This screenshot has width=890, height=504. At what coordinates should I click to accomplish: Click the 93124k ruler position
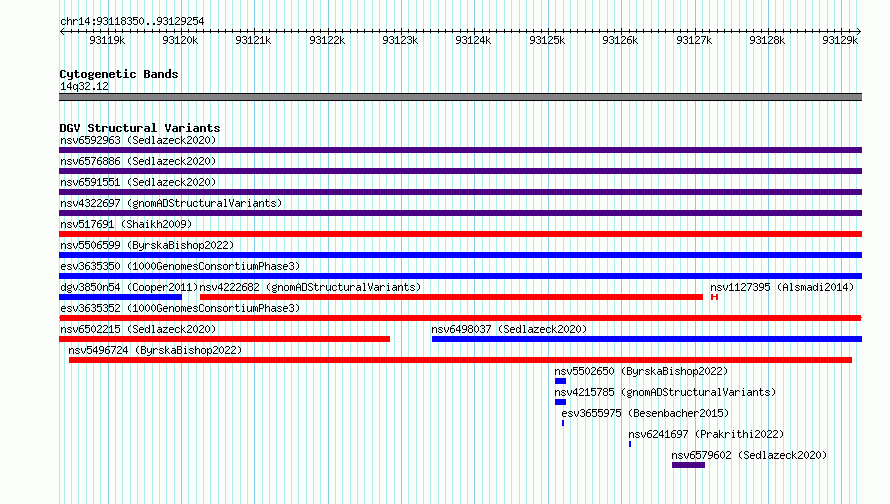(473, 40)
